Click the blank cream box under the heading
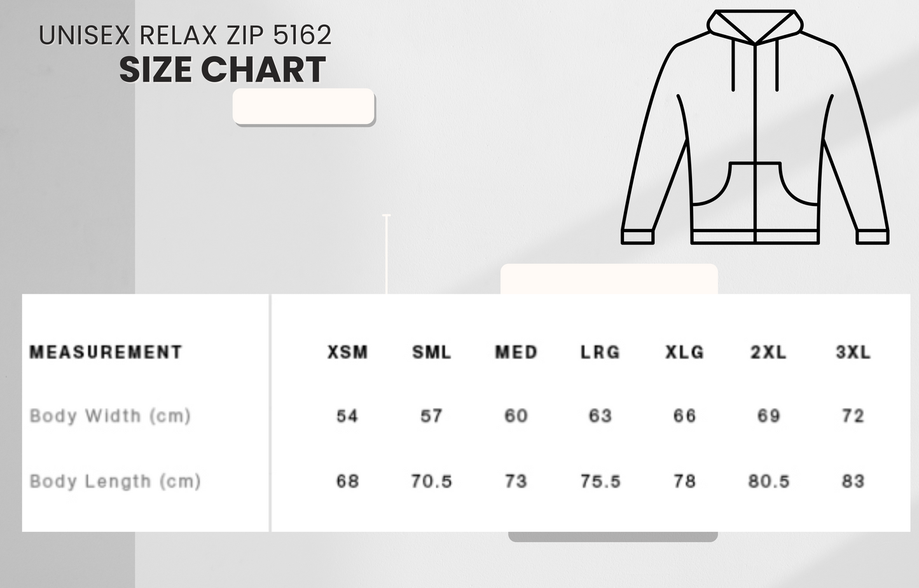This screenshot has height=588, width=919. coord(303,106)
